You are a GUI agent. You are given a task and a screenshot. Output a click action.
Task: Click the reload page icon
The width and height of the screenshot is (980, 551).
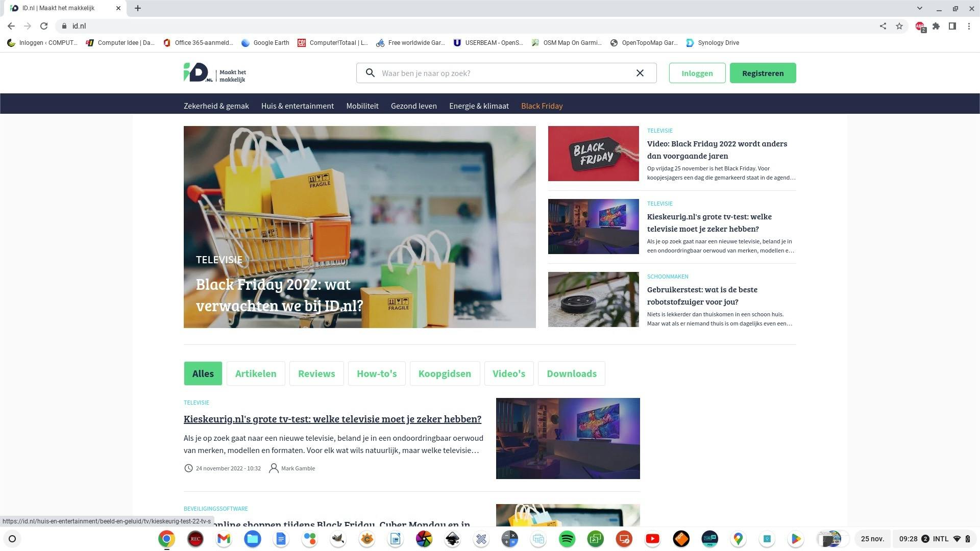point(44,26)
